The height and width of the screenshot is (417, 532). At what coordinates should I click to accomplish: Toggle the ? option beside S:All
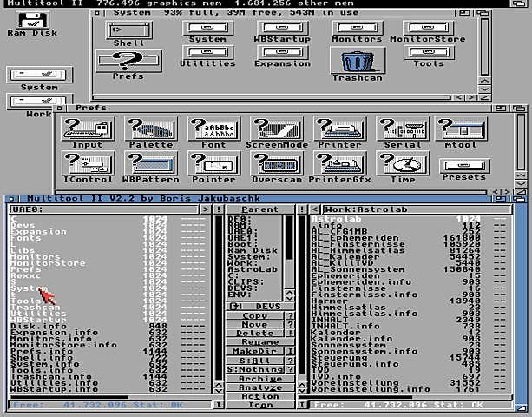click(x=290, y=361)
